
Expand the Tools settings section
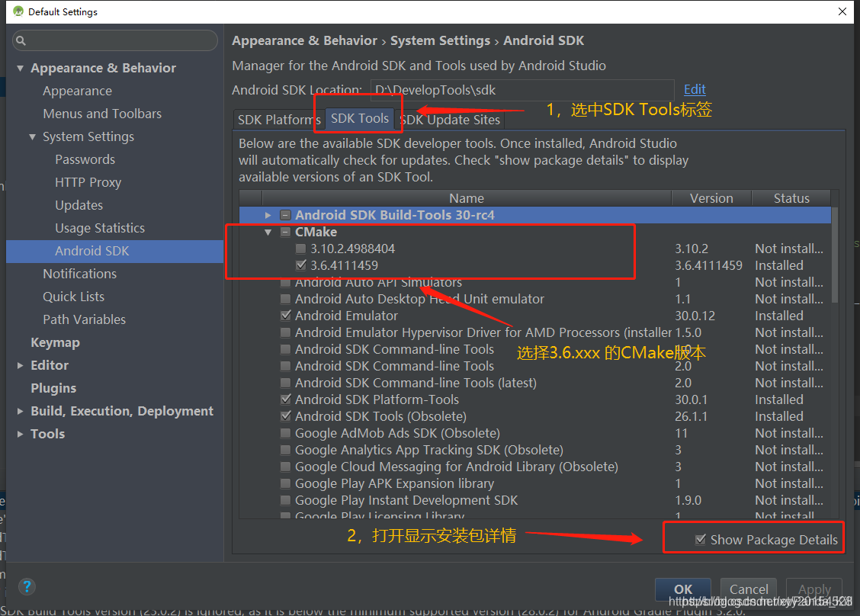pos(21,434)
